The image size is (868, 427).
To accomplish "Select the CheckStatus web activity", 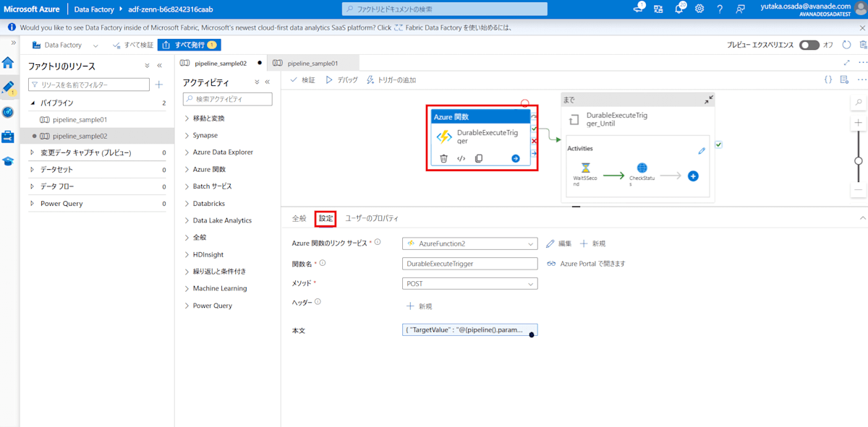I will [x=642, y=175].
